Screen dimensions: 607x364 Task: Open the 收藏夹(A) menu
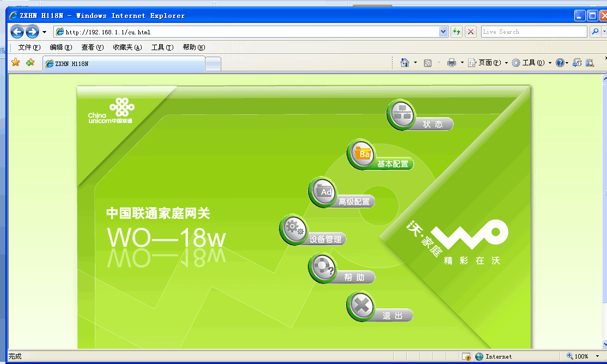(128, 47)
